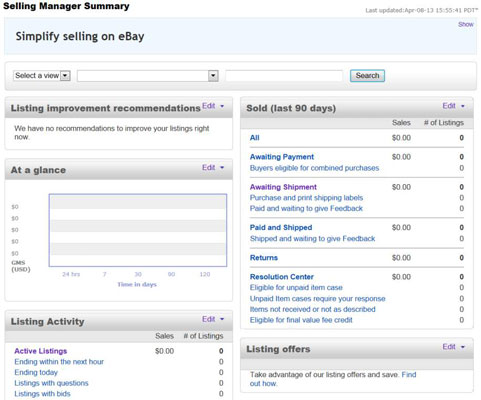This screenshot has height=400, width=481.
Task: Expand arrow beside Edit in Sold panel
Action: tap(463, 106)
